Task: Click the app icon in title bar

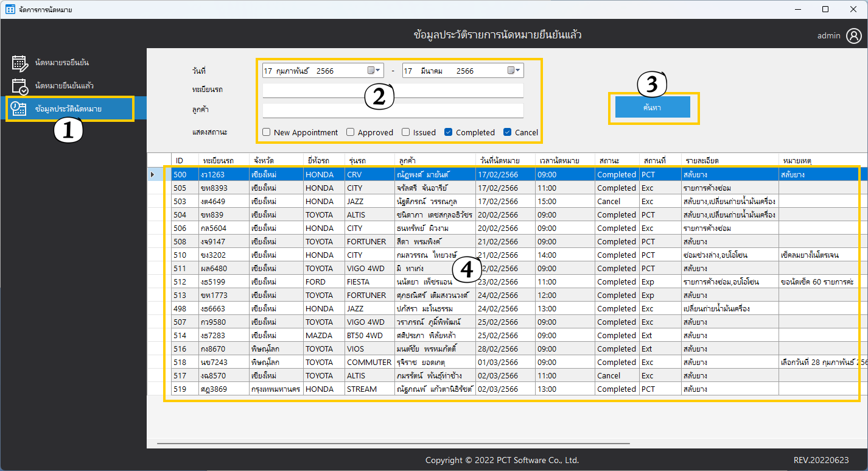Action: point(10,9)
